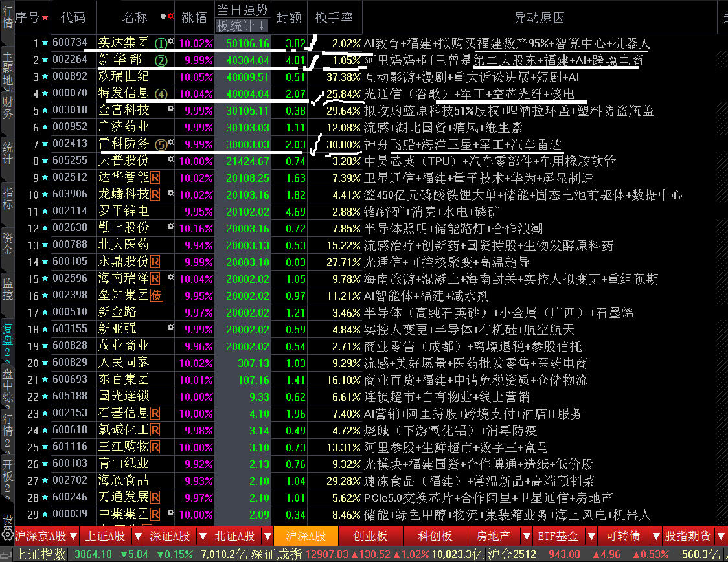728x562 pixels.
Task: Open the 财务 side tab
Action: pyautogui.click(x=7, y=107)
